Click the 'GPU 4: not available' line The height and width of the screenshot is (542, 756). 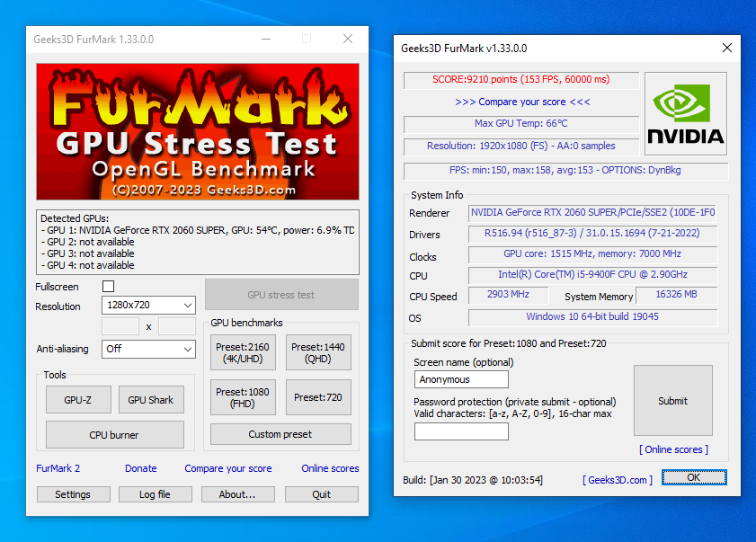point(88,265)
